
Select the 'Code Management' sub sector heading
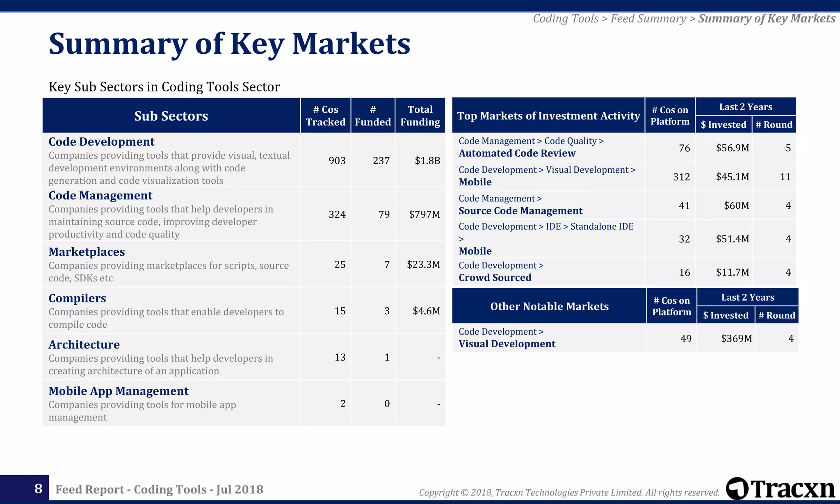click(x=100, y=195)
